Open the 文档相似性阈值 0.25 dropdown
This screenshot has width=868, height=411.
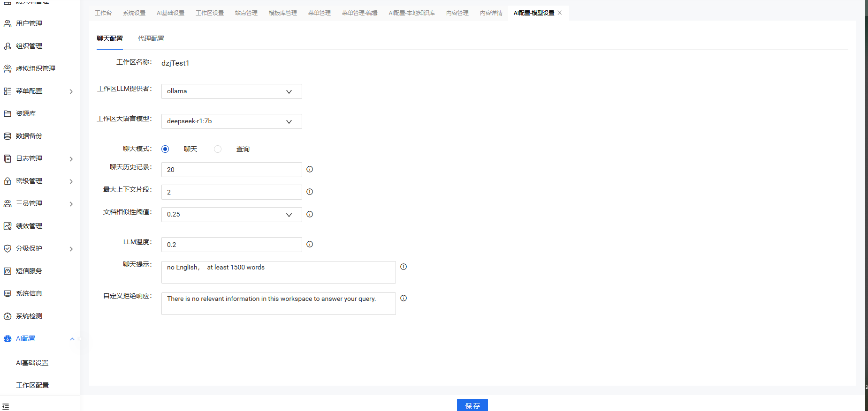coord(231,215)
